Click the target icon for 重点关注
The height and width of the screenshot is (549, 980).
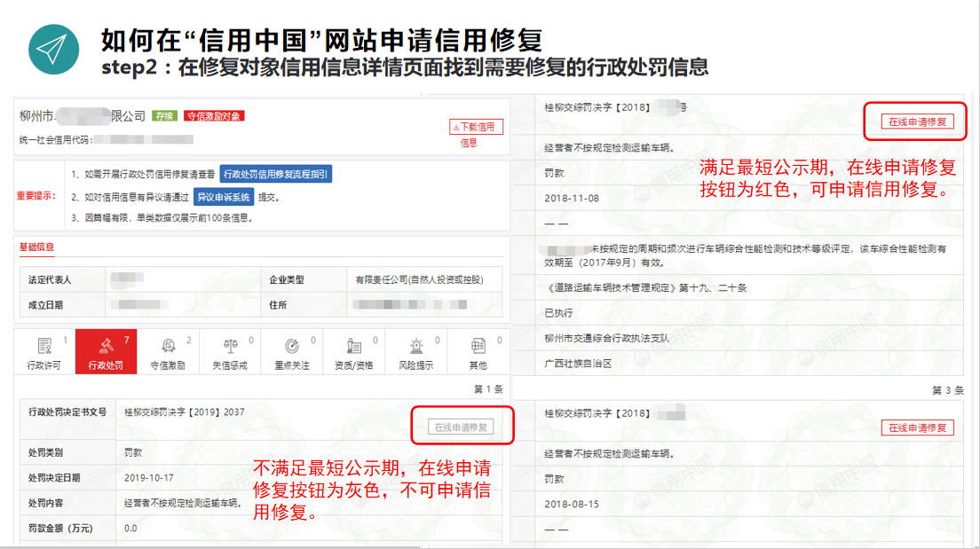[x=292, y=345]
